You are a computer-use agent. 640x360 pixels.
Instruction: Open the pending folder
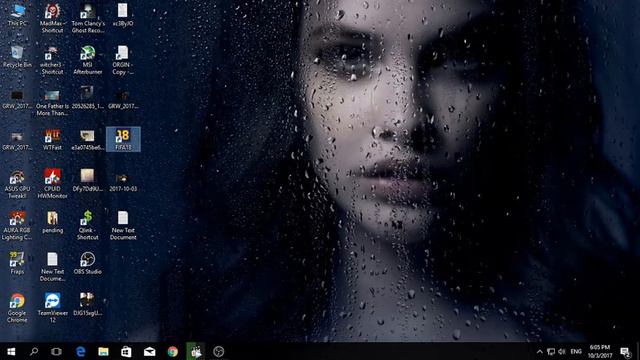coord(52,222)
